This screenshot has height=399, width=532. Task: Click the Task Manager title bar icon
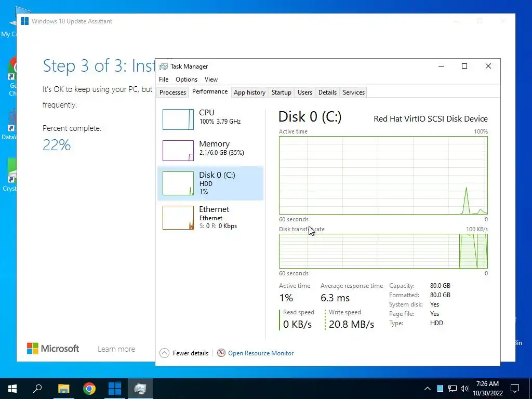click(x=164, y=66)
